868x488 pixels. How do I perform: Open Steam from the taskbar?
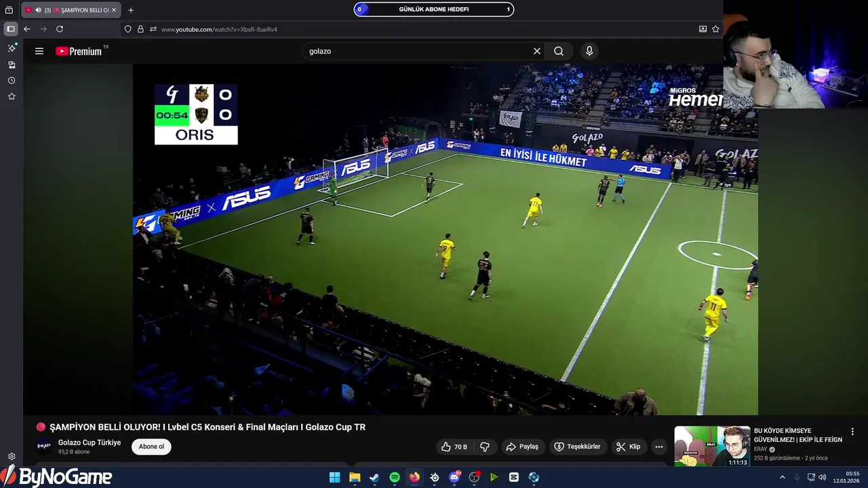pos(374,477)
